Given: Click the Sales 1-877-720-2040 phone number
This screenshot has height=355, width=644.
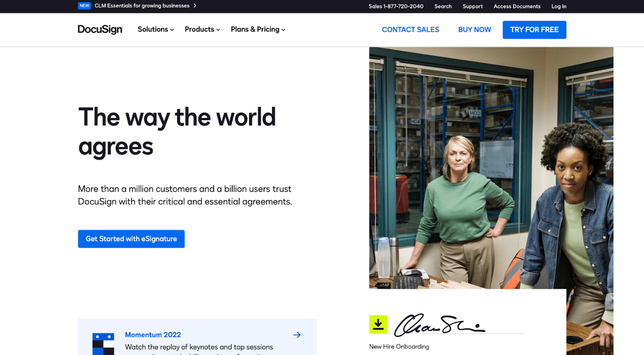Looking at the screenshot, I should pyautogui.click(x=396, y=6).
